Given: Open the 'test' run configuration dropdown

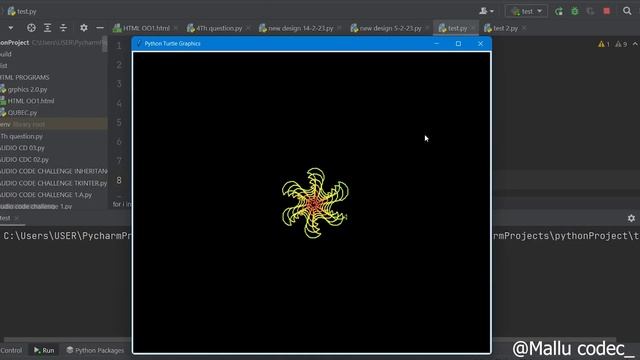Looking at the screenshot, I should click(526, 11).
